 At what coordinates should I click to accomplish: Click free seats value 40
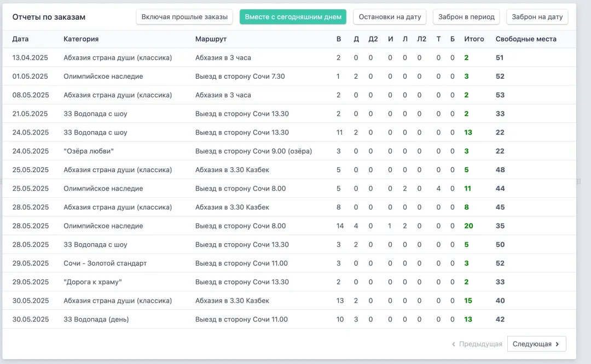point(500,301)
